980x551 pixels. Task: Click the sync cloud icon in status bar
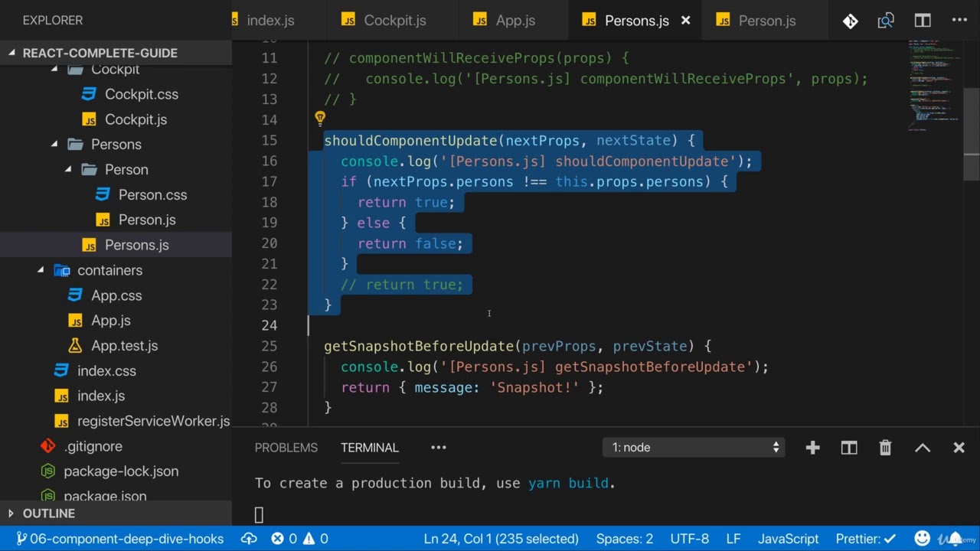point(249,539)
